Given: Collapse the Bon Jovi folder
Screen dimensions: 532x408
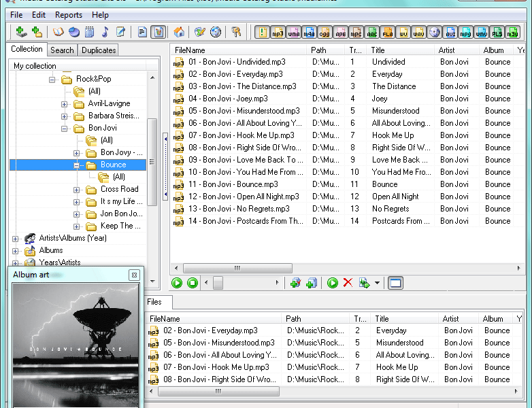Looking at the screenshot, I should pyautogui.click(x=64, y=129).
